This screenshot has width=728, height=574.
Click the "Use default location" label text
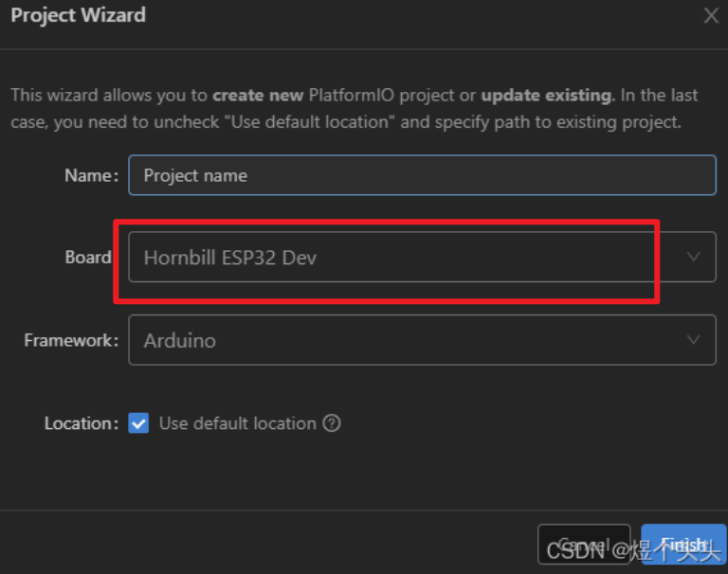[237, 423]
